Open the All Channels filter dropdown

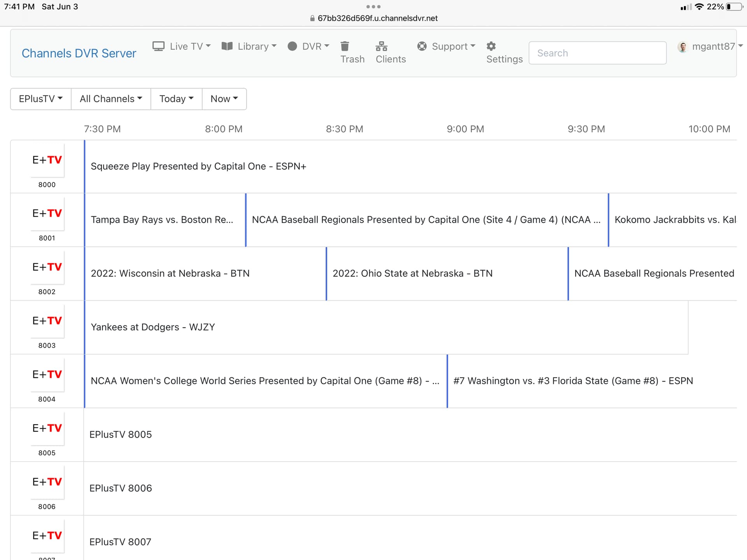tap(111, 99)
